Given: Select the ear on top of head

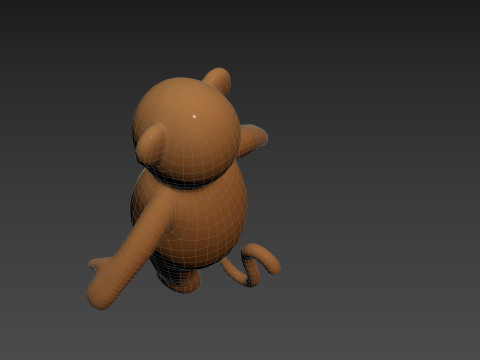Looking at the screenshot, I should (217, 80).
